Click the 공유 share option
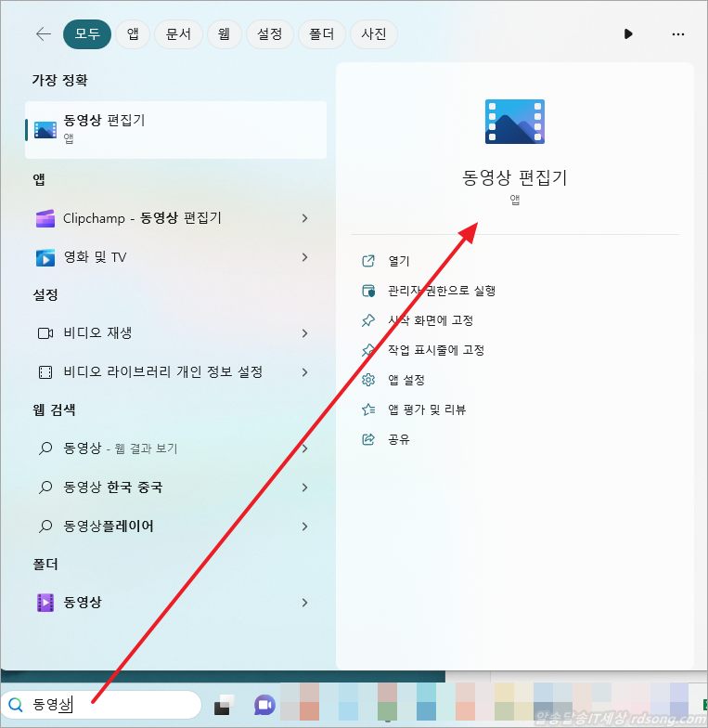This screenshot has height=728, width=708. click(x=398, y=439)
